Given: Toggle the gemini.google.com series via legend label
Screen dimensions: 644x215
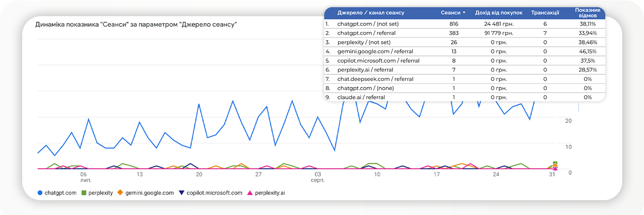Looking at the screenshot, I should (149, 193).
